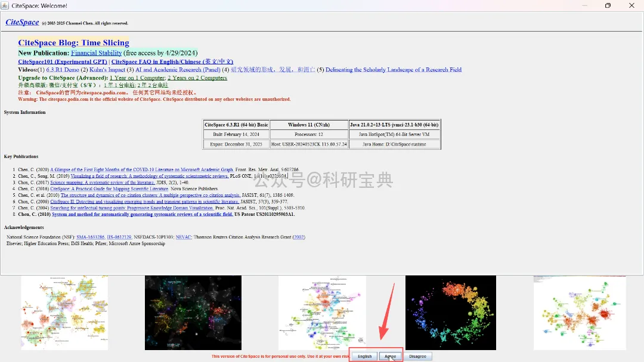This screenshot has height=362, width=644.
Task: Open NSF grant IIS-0612129 link
Action: 119,237
